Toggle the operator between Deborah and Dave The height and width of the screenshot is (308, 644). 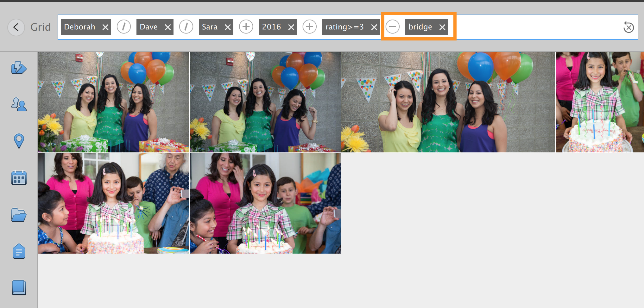pyautogui.click(x=124, y=27)
